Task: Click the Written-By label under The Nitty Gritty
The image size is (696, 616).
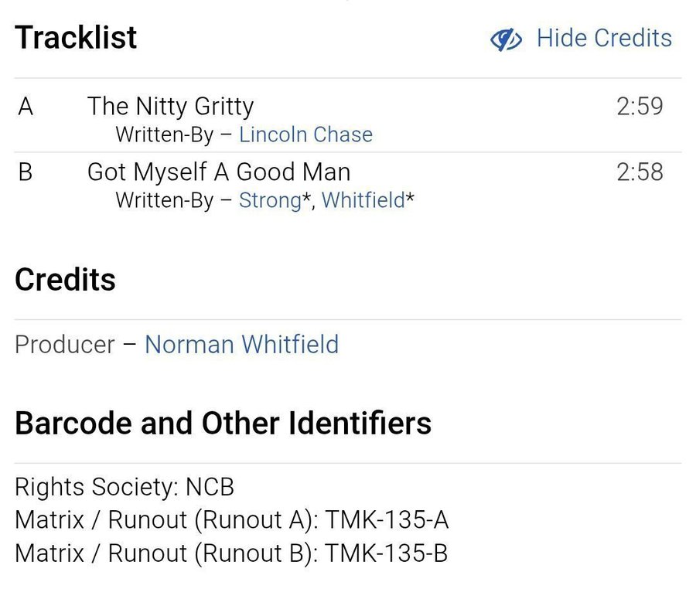Action: click(164, 134)
